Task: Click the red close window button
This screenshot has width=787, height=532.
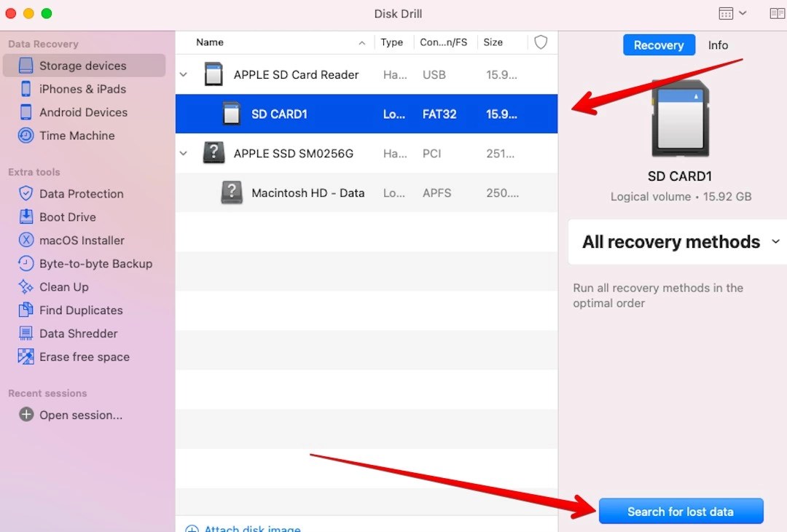Action: coord(10,14)
